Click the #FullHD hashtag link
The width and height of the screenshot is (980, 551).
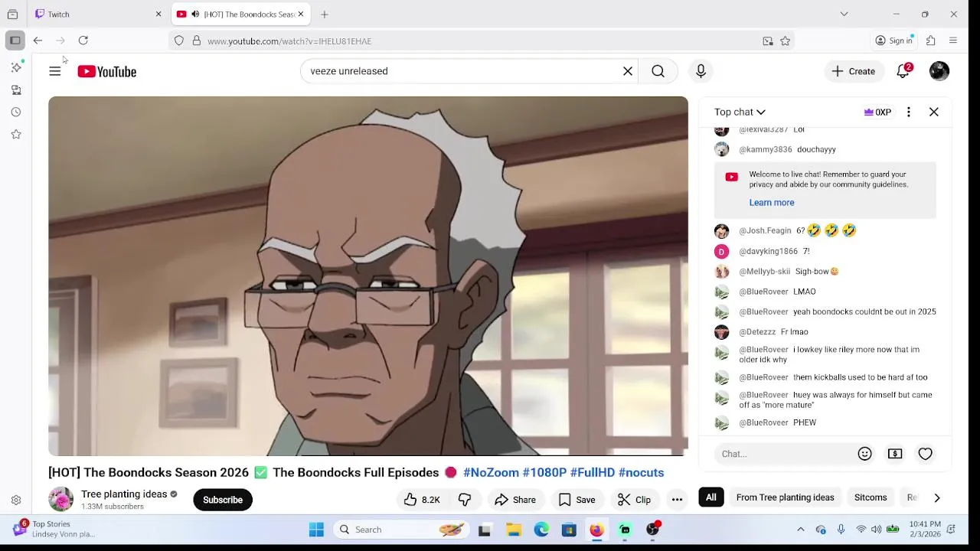coord(593,473)
